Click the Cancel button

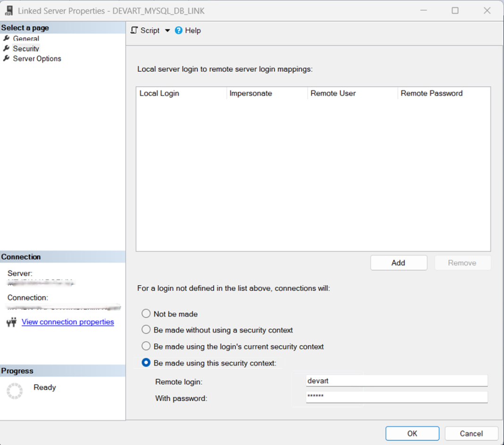click(x=471, y=434)
